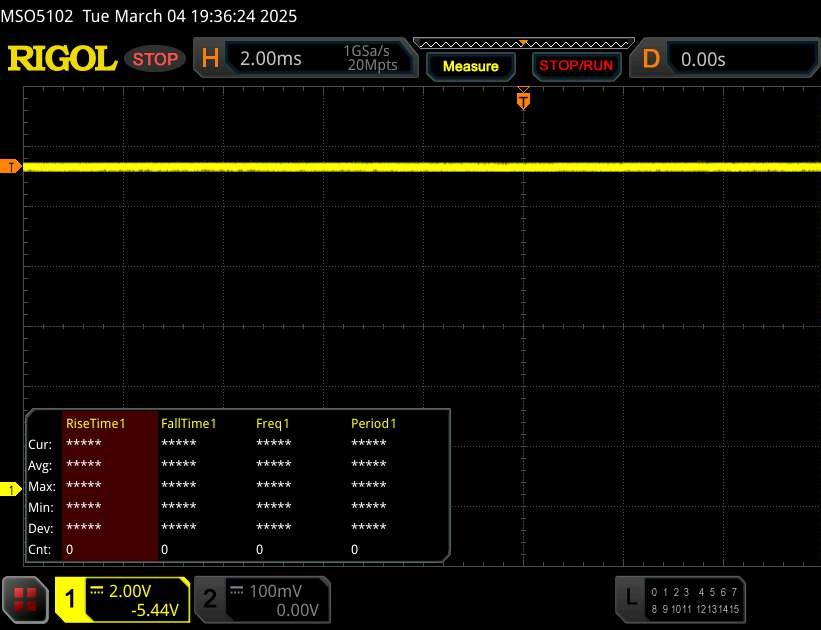The width and height of the screenshot is (821, 630).
Task: Open channel 1 scale 2.00V setting
Action: coord(130,591)
